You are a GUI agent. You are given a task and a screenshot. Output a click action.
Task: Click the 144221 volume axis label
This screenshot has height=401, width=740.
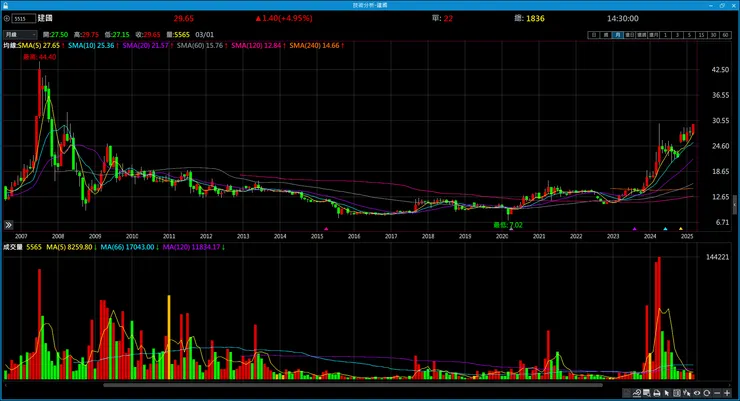pyautogui.click(x=717, y=257)
